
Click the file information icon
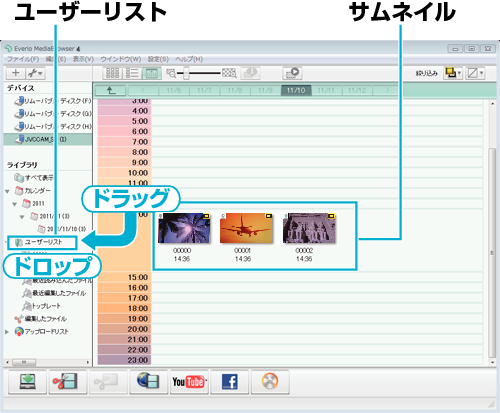tap(250, 73)
